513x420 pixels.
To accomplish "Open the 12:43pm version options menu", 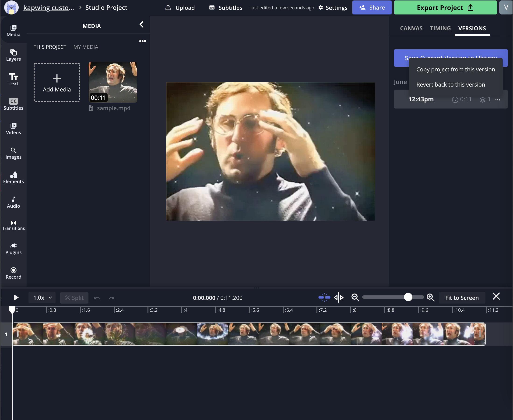I will click(x=498, y=100).
